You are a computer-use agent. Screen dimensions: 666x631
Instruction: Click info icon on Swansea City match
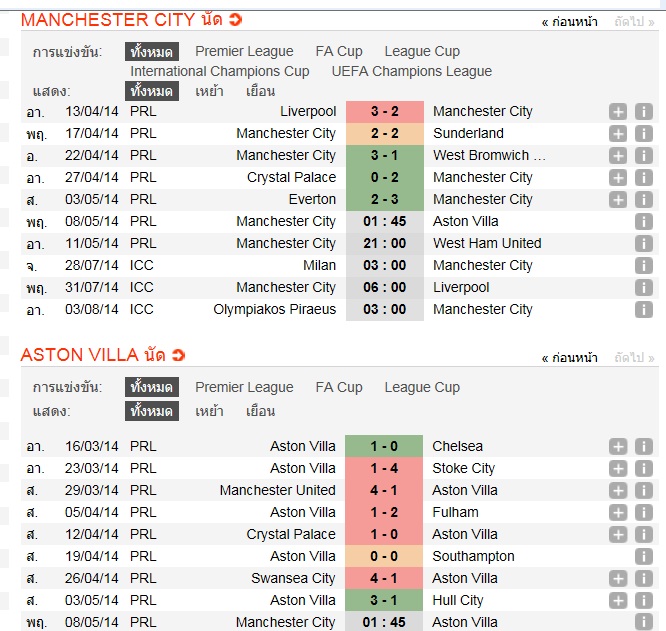tap(643, 579)
